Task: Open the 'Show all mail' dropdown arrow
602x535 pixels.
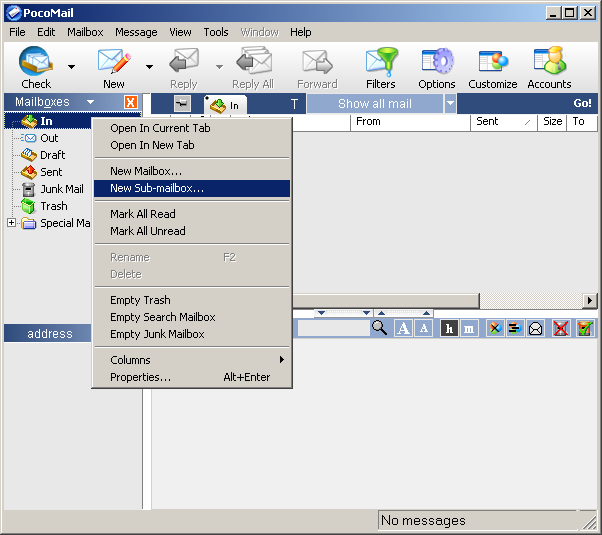Action: (x=450, y=103)
